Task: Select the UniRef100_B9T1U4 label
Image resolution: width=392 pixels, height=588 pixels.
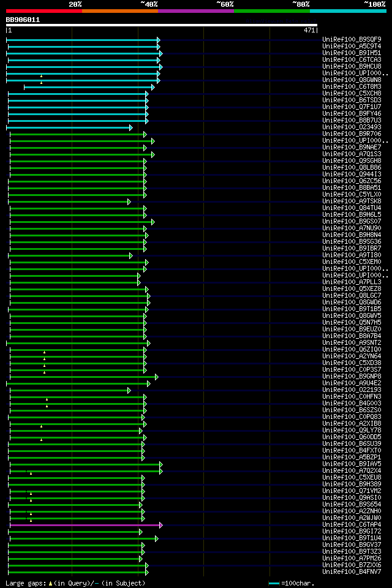Action: click(352, 539)
